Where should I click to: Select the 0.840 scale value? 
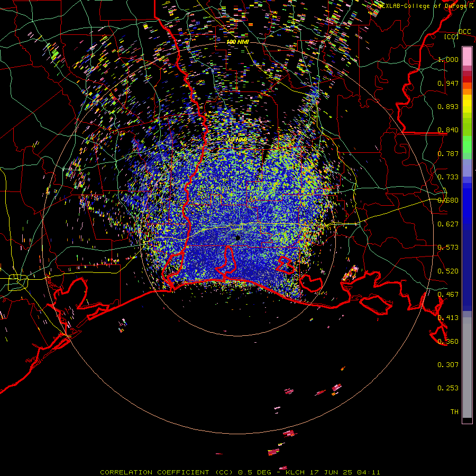pyautogui.click(x=448, y=130)
